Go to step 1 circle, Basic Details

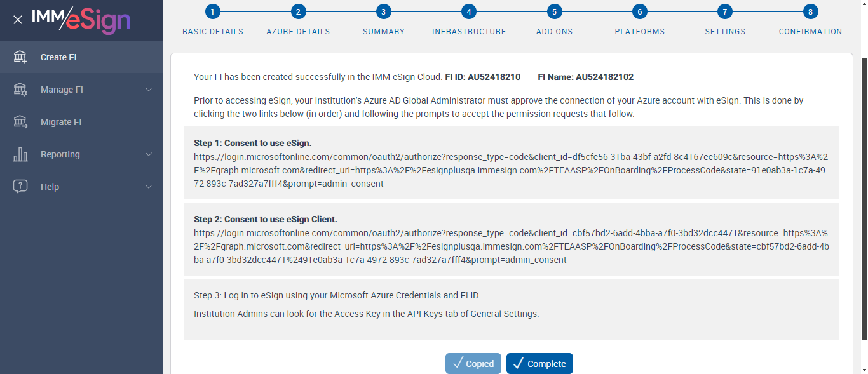[x=213, y=11]
